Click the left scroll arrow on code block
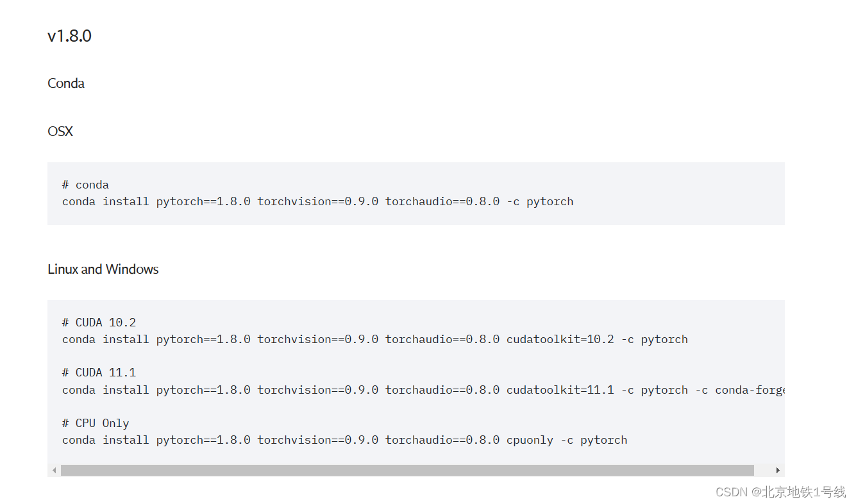Screen dimensions: 856x504 [55, 469]
